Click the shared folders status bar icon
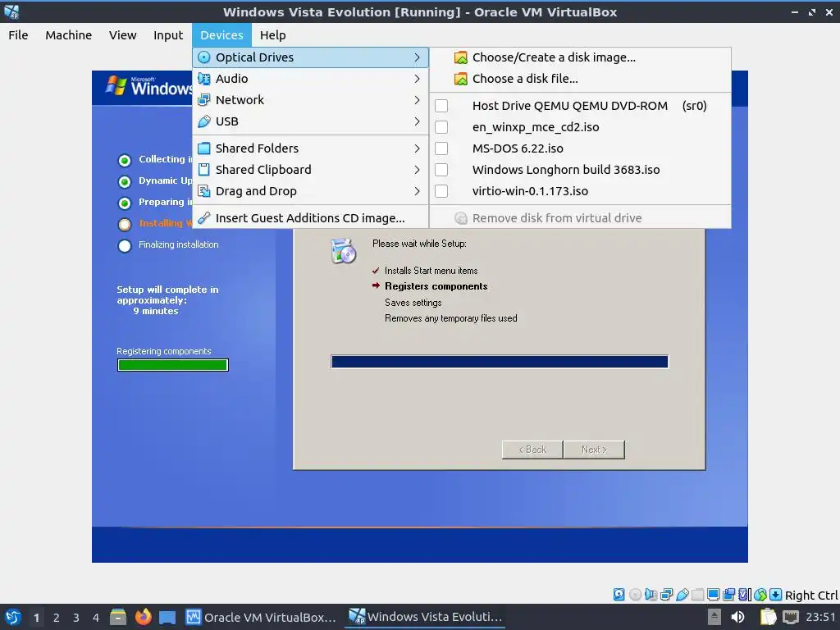 (697, 594)
